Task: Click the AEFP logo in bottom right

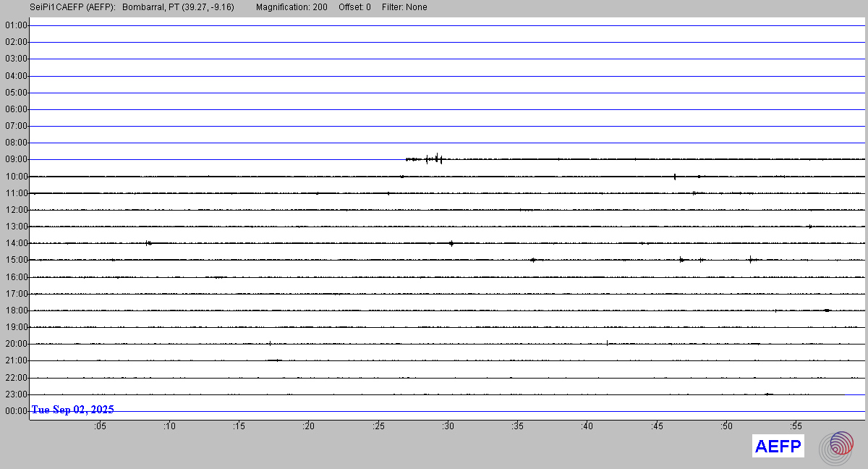Action: click(778, 447)
